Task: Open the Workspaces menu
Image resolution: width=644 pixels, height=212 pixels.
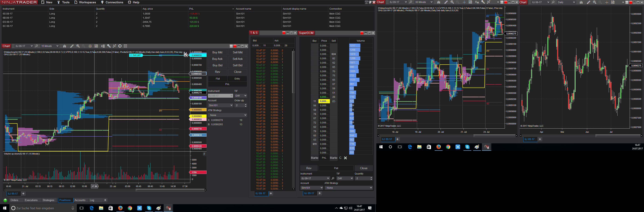Action: [85, 2]
